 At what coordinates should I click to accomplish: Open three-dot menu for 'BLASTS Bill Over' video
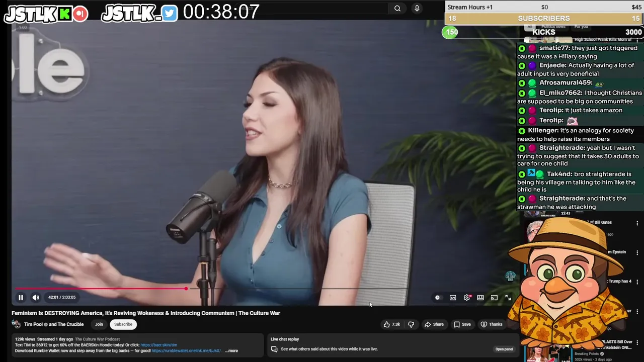[x=637, y=343]
